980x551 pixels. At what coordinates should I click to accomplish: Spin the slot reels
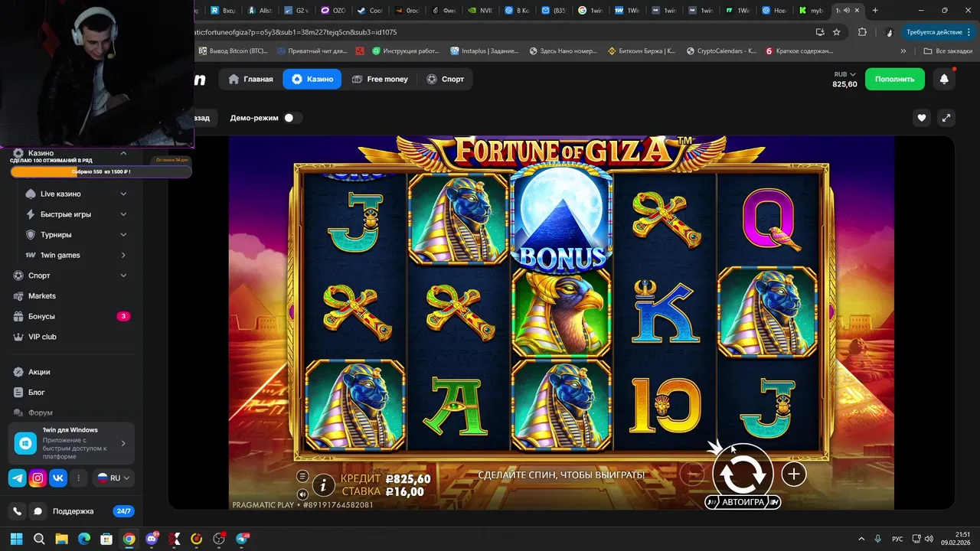743,473
